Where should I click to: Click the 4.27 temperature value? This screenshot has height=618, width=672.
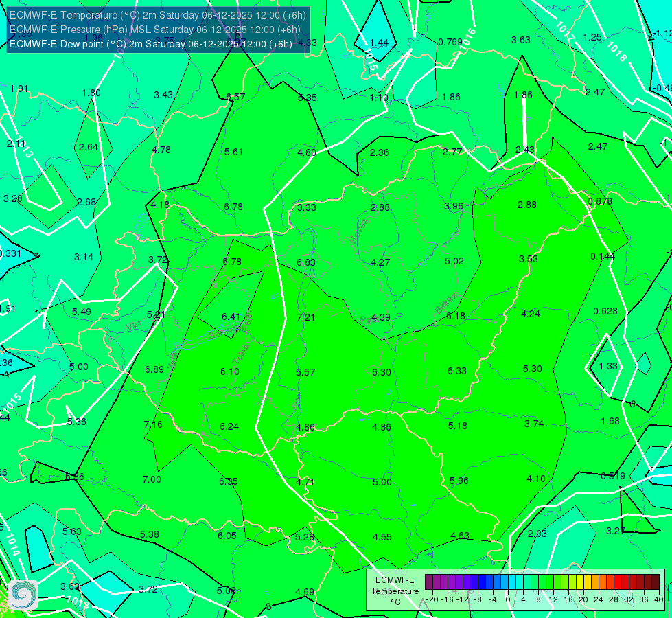(x=380, y=262)
